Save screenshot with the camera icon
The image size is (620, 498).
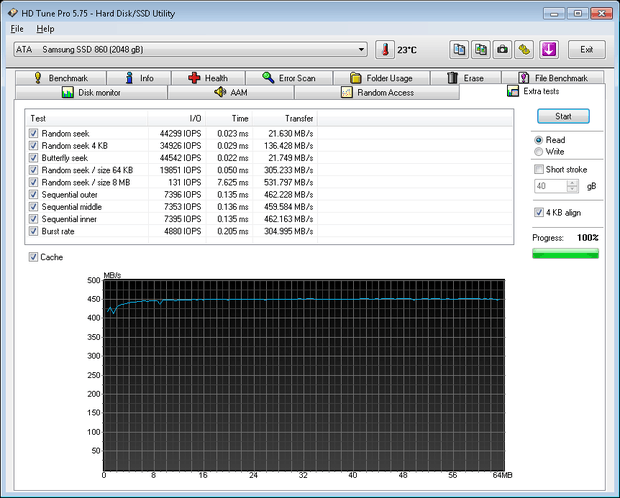pos(502,50)
